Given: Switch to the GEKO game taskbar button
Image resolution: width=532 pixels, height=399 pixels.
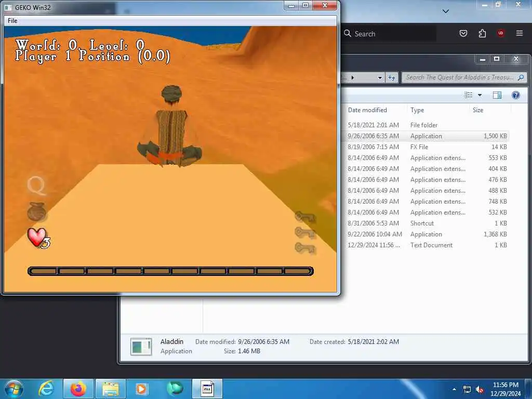Looking at the screenshot, I should click(x=207, y=389).
